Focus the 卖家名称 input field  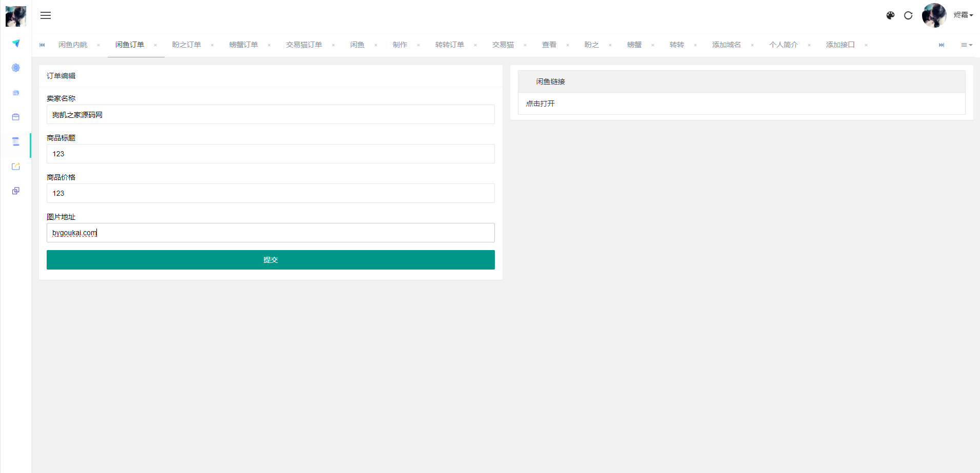270,115
